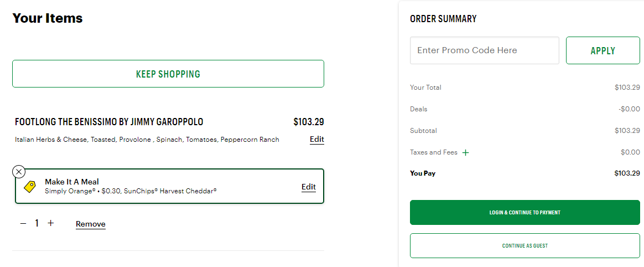Edit the Benissimo sandwich ingredients

click(x=316, y=140)
